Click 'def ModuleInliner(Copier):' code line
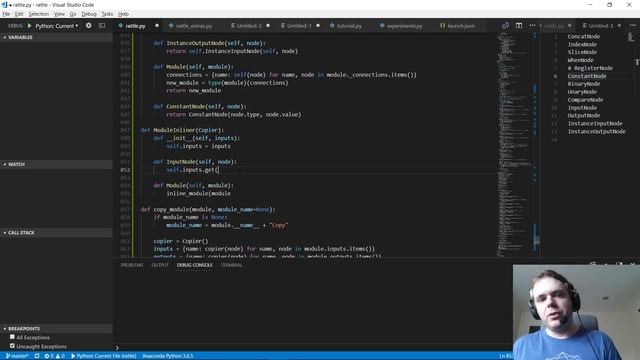Image resolution: width=640 pixels, height=360 pixels. pyautogui.click(x=182, y=130)
